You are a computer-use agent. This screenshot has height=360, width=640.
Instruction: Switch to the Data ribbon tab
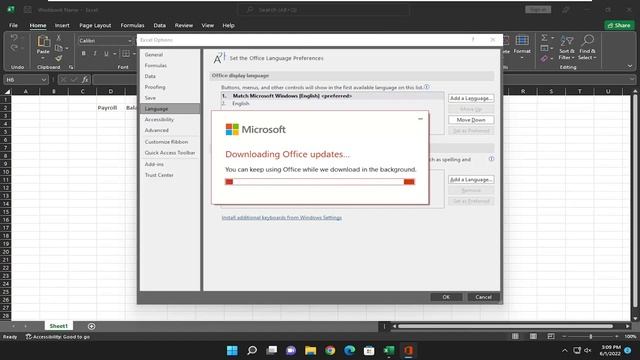click(160, 25)
